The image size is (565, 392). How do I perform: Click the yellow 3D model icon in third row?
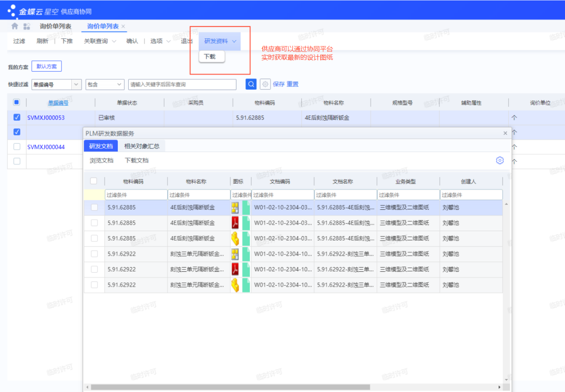[x=235, y=238]
